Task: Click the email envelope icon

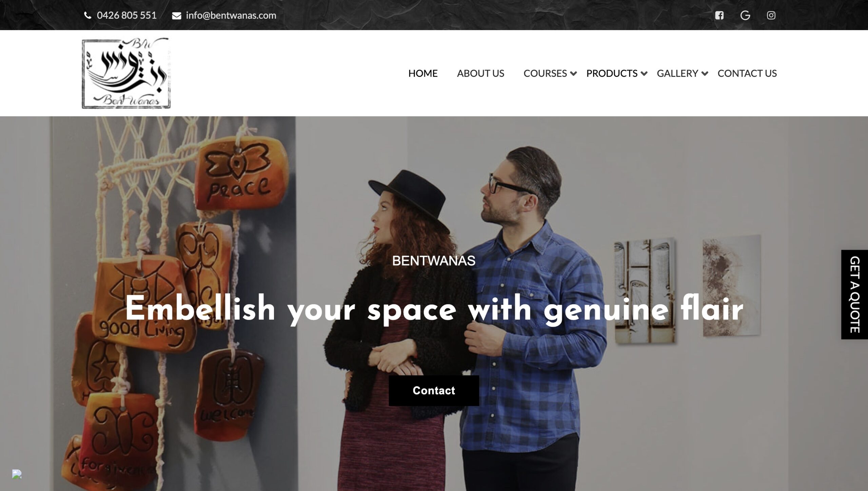Action: click(x=176, y=16)
